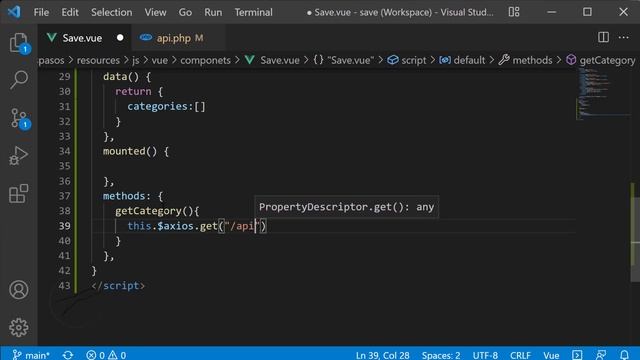Go to line via Ln 39, Col 28
The width and height of the screenshot is (640, 360).
[x=382, y=355]
